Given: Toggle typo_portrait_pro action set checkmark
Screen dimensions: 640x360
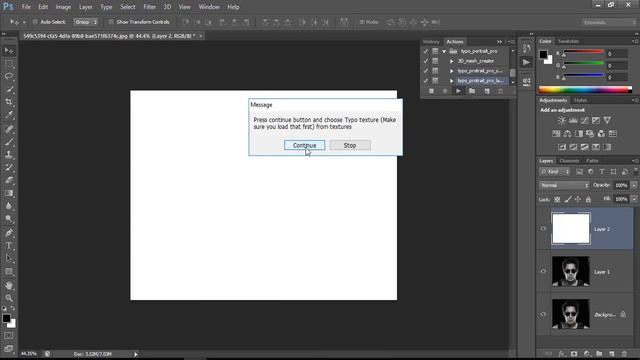Looking at the screenshot, I should pyautogui.click(x=426, y=51).
